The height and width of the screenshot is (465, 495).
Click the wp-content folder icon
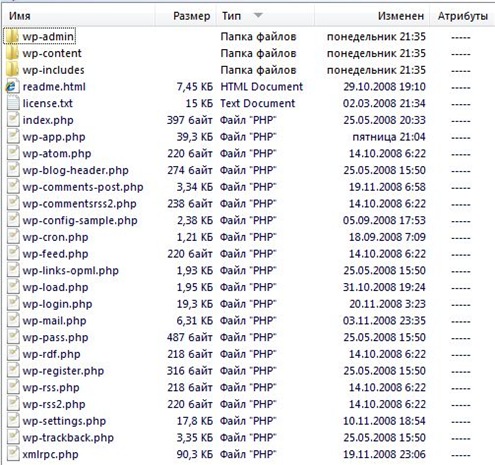coord(12,53)
